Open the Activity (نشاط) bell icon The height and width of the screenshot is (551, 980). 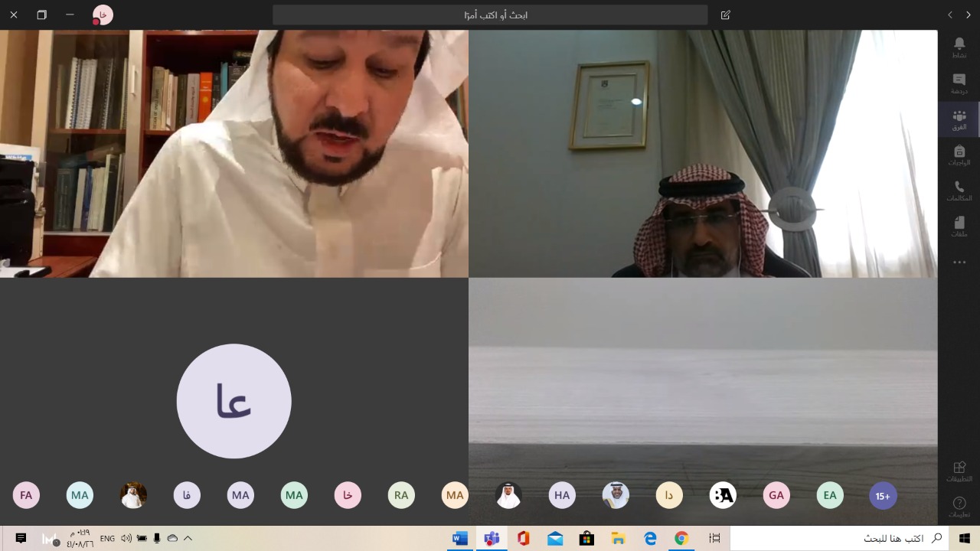(959, 46)
